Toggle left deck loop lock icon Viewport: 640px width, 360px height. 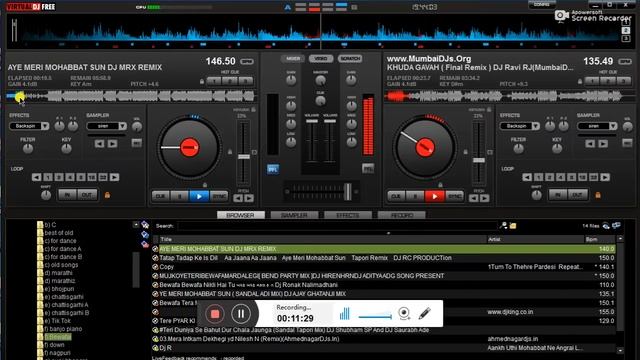[x=107, y=195]
